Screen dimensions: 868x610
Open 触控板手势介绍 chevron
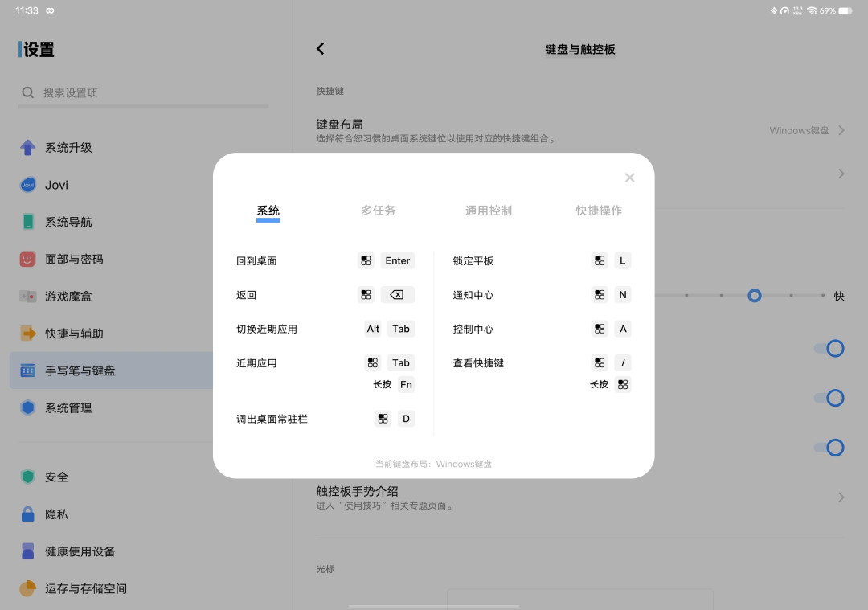(841, 497)
